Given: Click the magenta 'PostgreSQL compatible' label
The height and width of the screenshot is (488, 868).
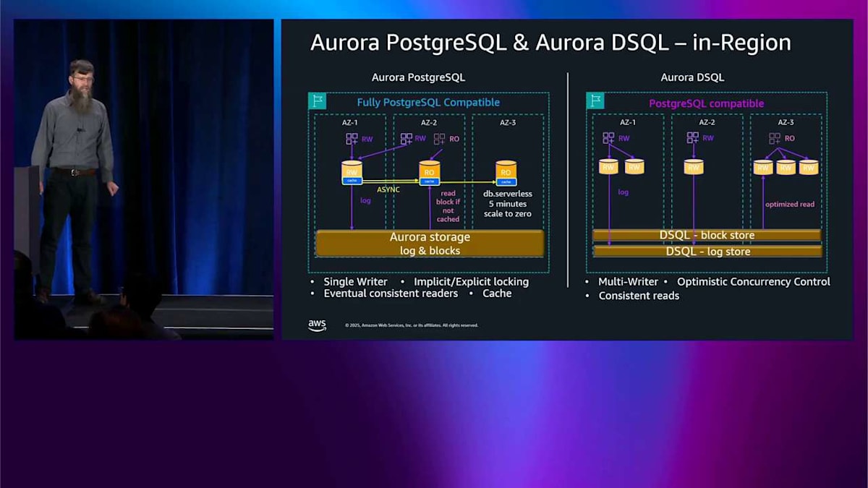Looking at the screenshot, I should (x=706, y=103).
